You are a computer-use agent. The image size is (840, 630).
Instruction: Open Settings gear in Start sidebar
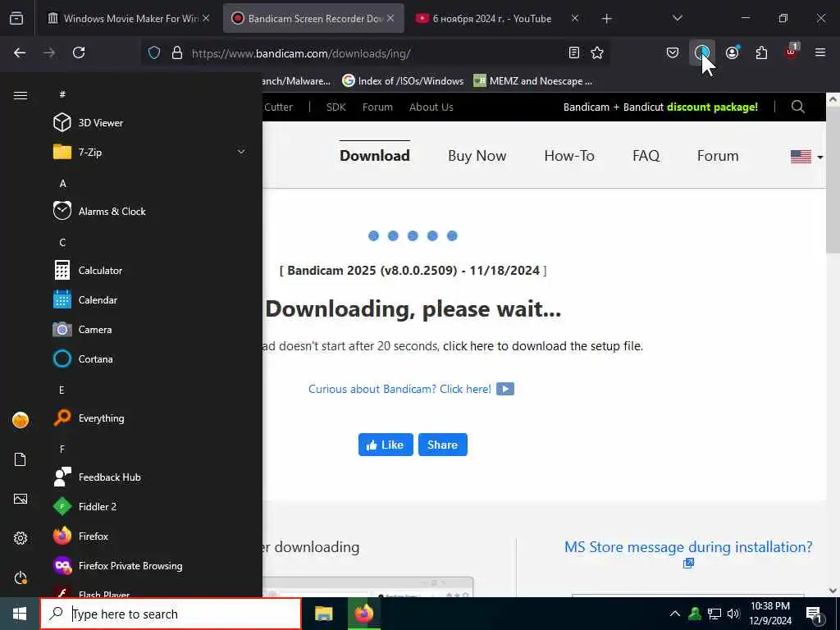tap(21, 538)
